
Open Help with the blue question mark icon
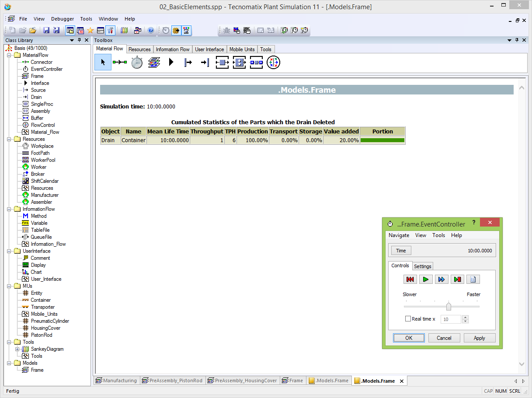pos(151,30)
